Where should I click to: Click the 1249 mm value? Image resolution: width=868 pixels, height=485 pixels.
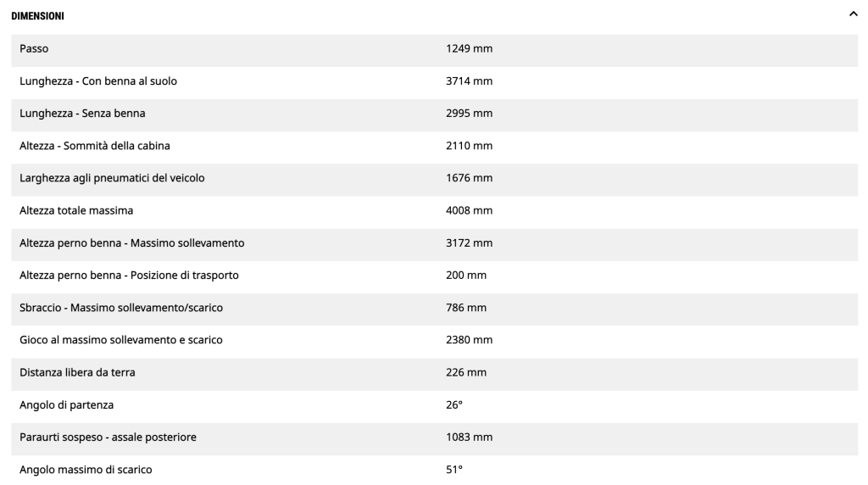pos(469,49)
